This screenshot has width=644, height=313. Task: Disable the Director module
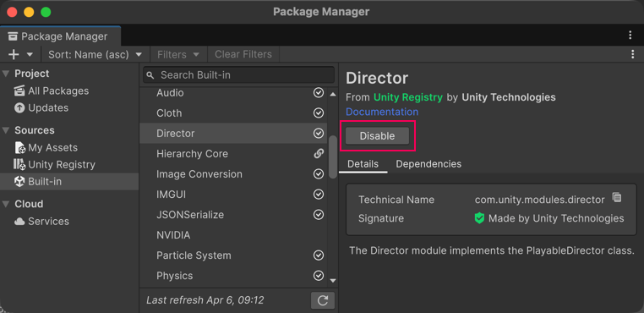377,136
